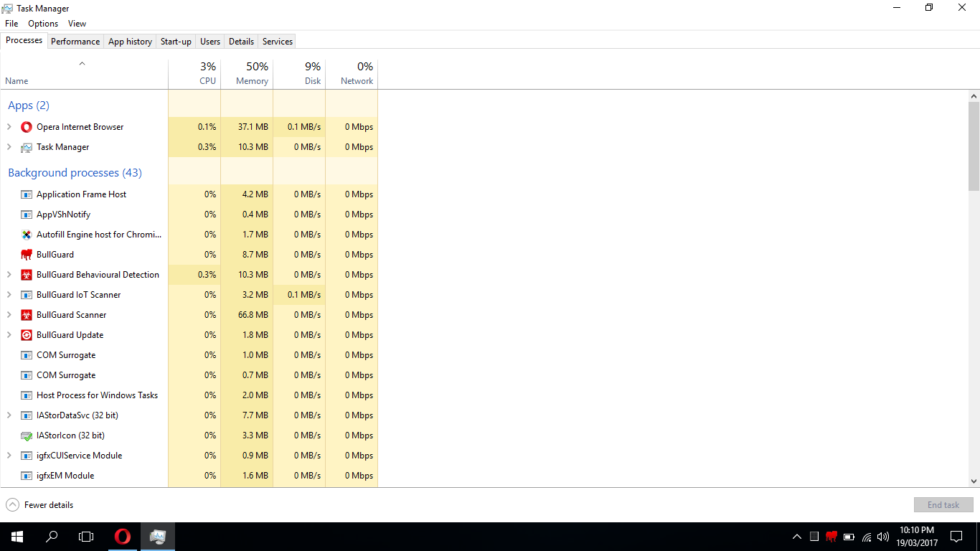Click the igfxCUIService Module icon
This screenshot has height=551, width=980.
point(27,456)
